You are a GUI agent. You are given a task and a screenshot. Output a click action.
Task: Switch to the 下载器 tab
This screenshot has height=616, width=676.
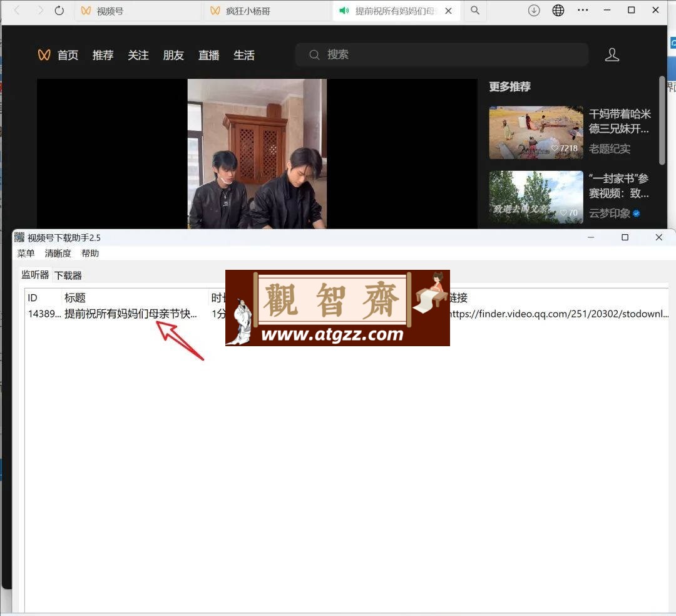68,275
